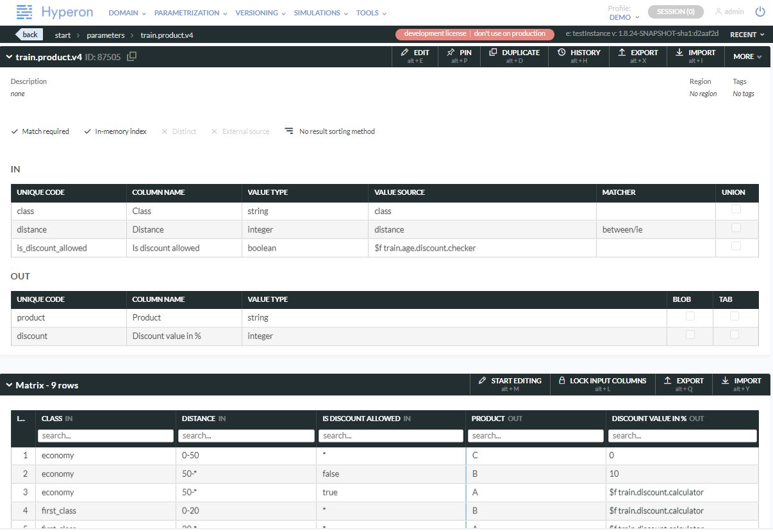Click the Hyperon logo icon
Screen dimensions: 773x532
(x=24, y=12)
